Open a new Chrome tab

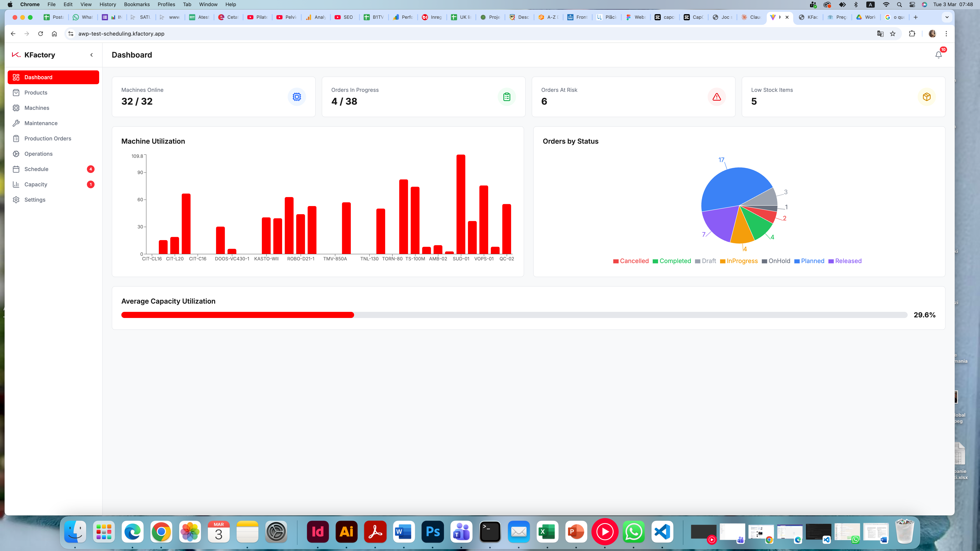coord(916,17)
